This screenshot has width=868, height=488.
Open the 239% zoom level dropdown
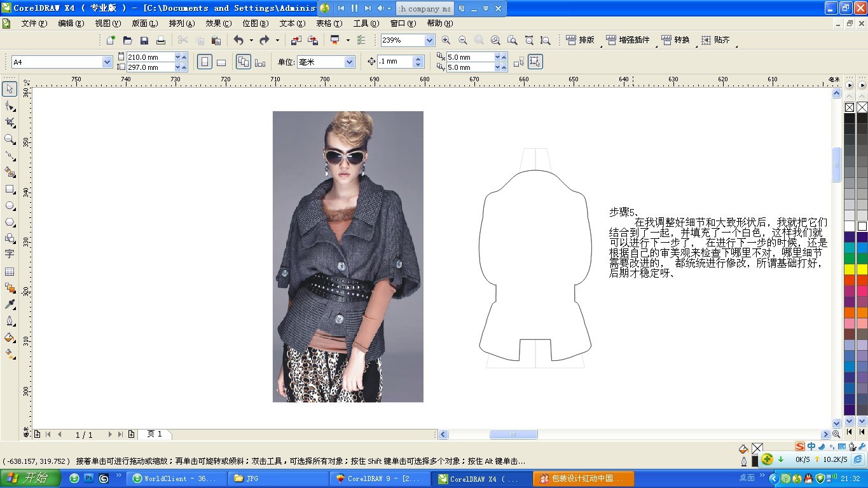[x=429, y=40]
